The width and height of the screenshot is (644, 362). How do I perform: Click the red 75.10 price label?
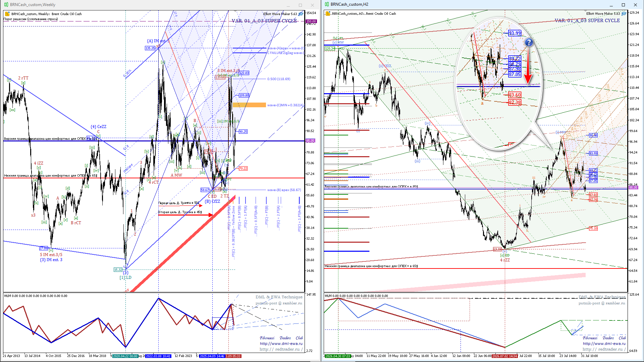tap(593, 229)
